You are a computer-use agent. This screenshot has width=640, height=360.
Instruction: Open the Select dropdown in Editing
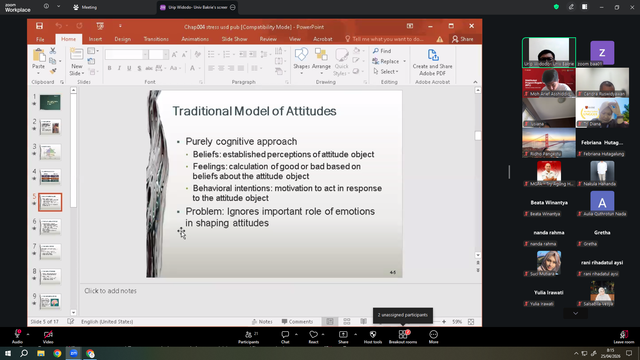pyautogui.click(x=386, y=71)
